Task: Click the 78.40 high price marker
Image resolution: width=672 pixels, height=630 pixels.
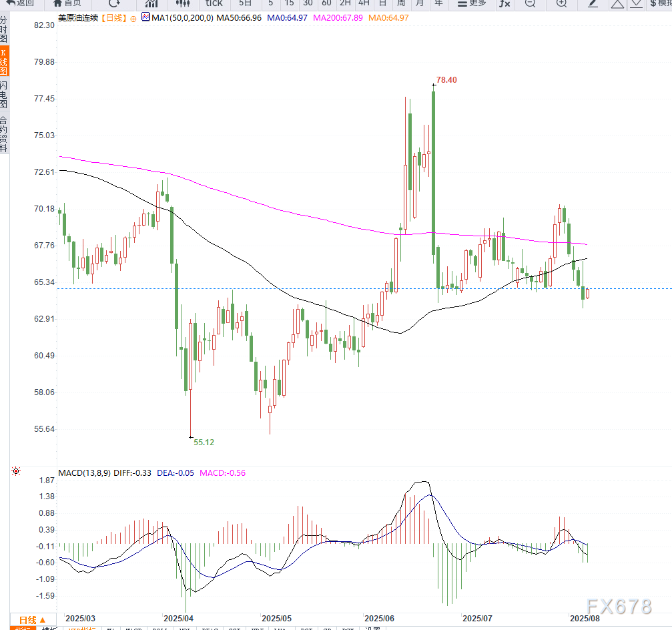Action: tap(446, 80)
